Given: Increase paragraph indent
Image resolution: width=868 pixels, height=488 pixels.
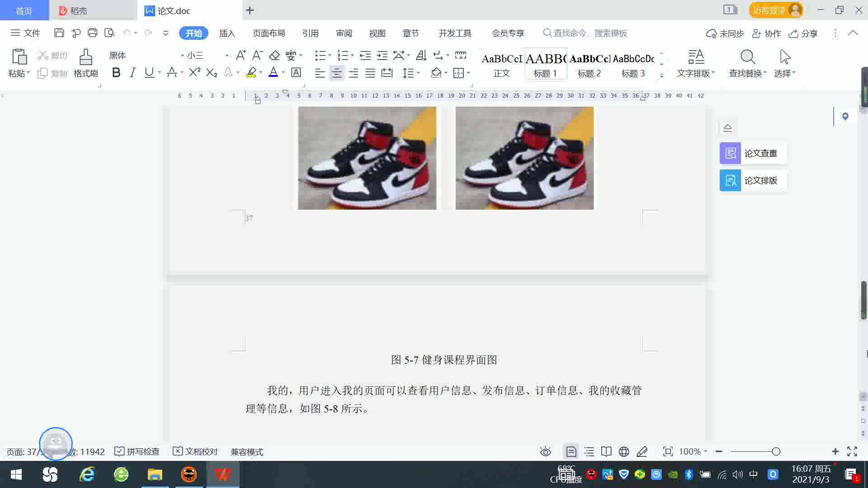Looking at the screenshot, I should pyautogui.click(x=382, y=55).
